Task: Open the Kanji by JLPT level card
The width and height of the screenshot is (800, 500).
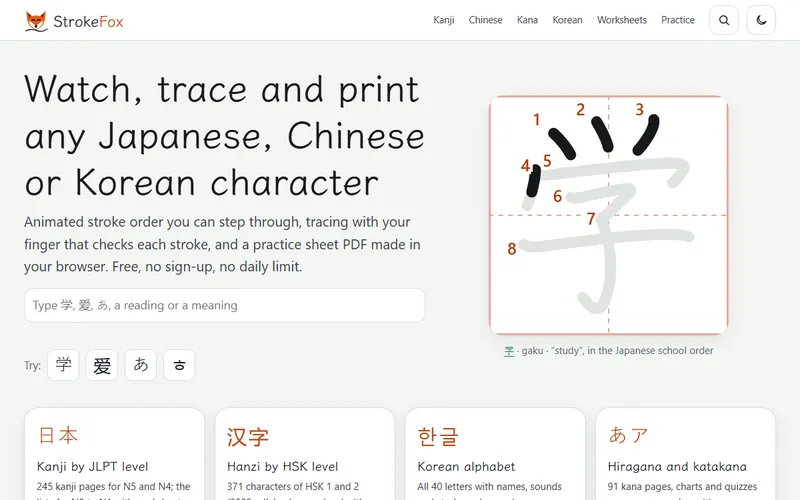Action: click(114, 454)
